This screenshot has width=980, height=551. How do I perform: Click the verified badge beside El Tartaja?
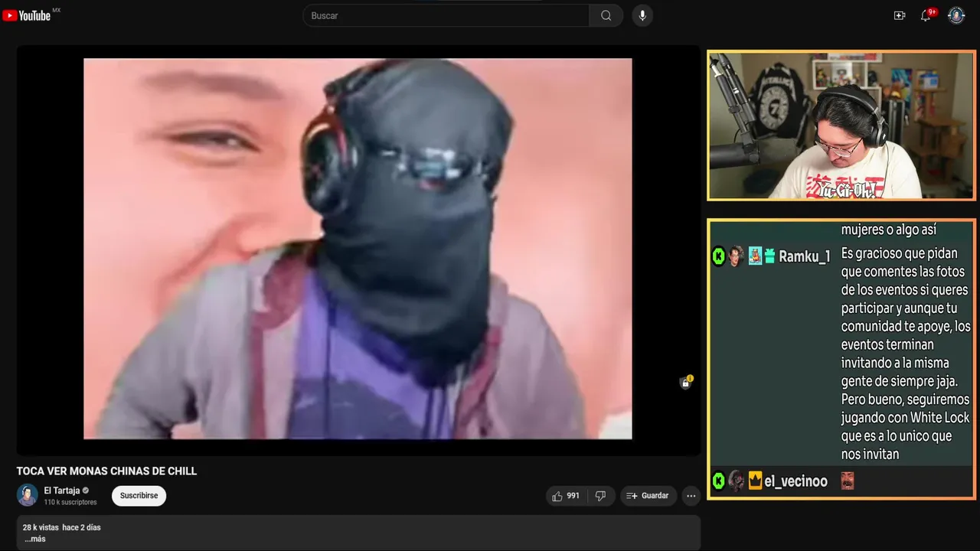pos(86,491)
